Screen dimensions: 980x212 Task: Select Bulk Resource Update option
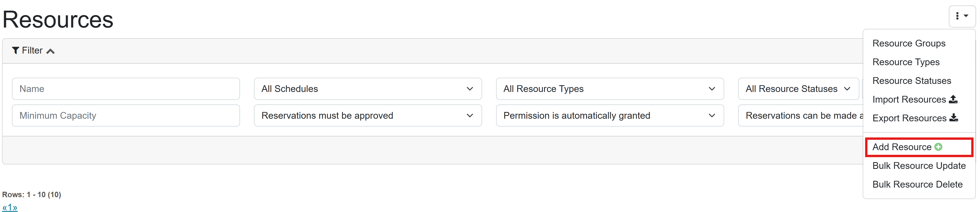(918, 165)
